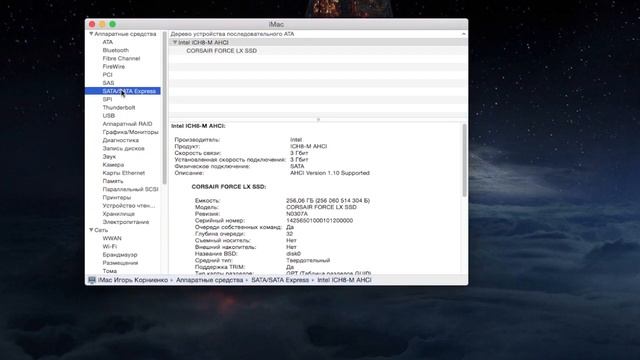Image resolution: width=640 pixels, height=360 pixels.
Task: Collapse the Intel ICH8-M AHCI tree triangle
Action: click(175, 42)
